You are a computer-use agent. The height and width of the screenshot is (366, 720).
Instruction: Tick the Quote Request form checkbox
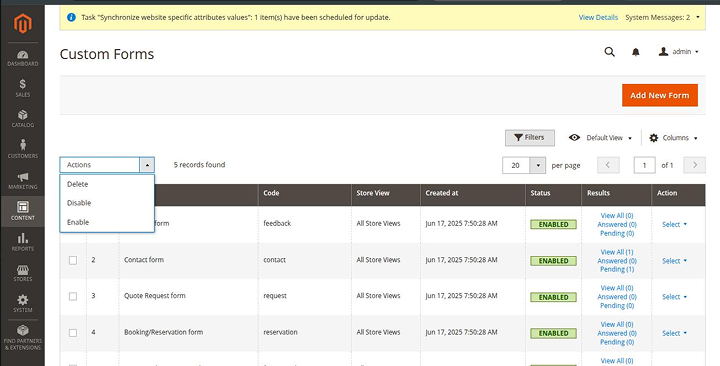[73, 297]
